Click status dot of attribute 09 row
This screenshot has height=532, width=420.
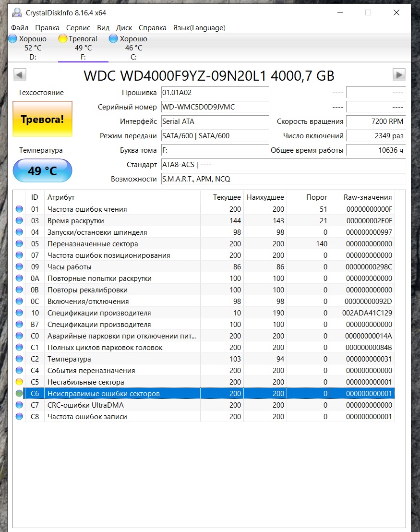(x=19, y=266)
